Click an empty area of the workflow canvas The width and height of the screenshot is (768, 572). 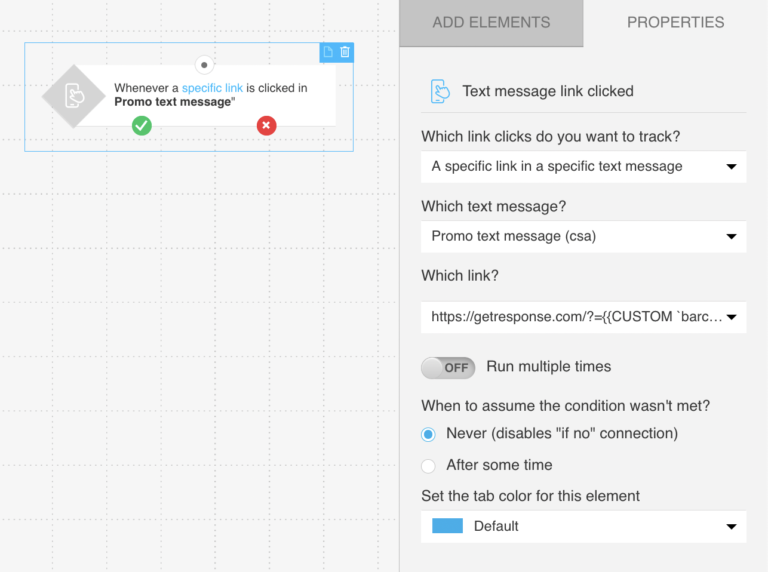200,350
